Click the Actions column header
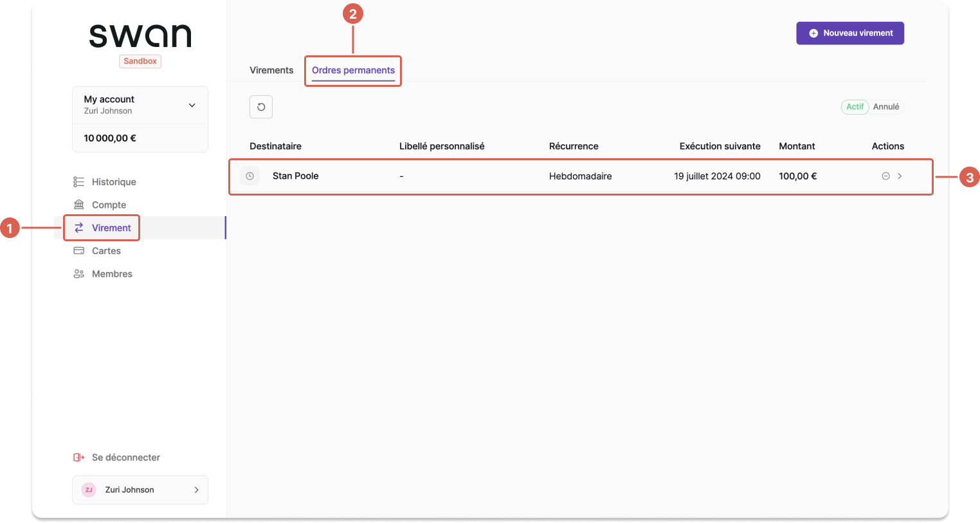980x523 pixels. (888, 146)
